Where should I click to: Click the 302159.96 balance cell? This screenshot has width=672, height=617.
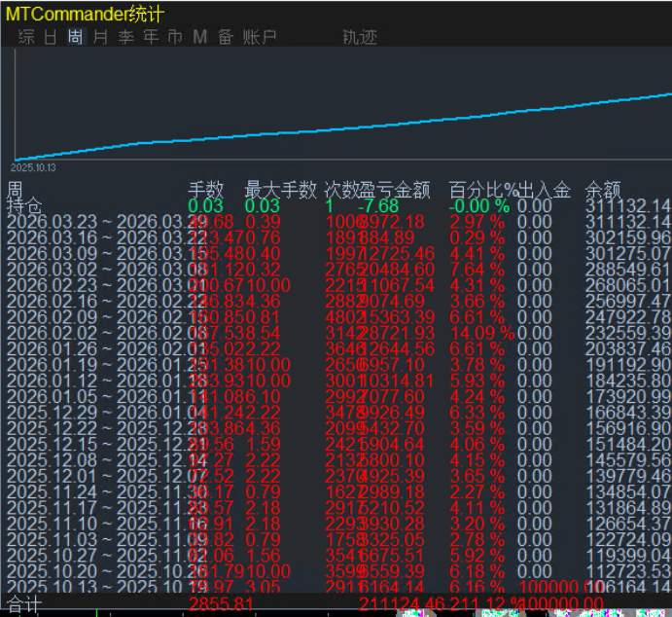(x=628, y=238)
